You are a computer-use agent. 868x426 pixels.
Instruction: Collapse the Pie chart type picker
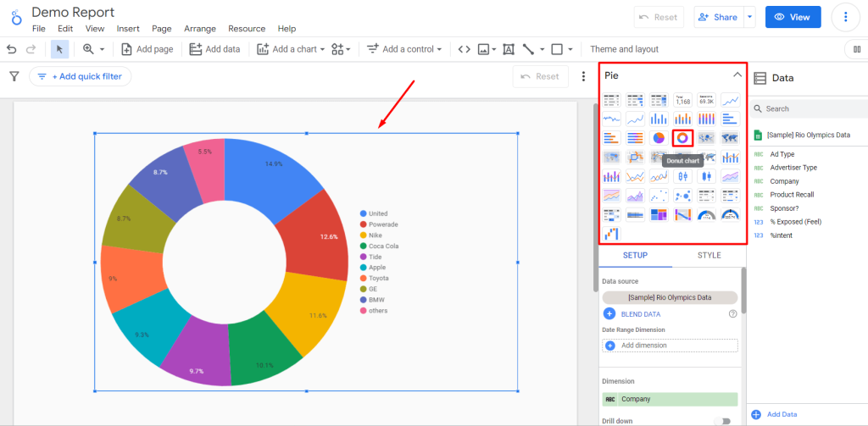[737, 75]
